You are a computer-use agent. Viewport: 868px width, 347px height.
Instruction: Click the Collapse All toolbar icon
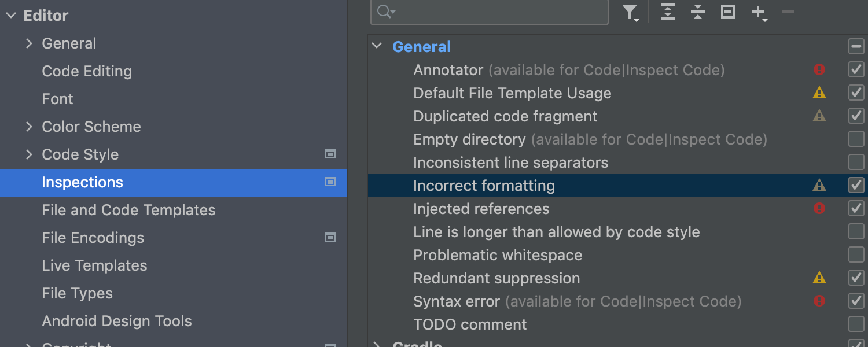click(x=698, y=12)
